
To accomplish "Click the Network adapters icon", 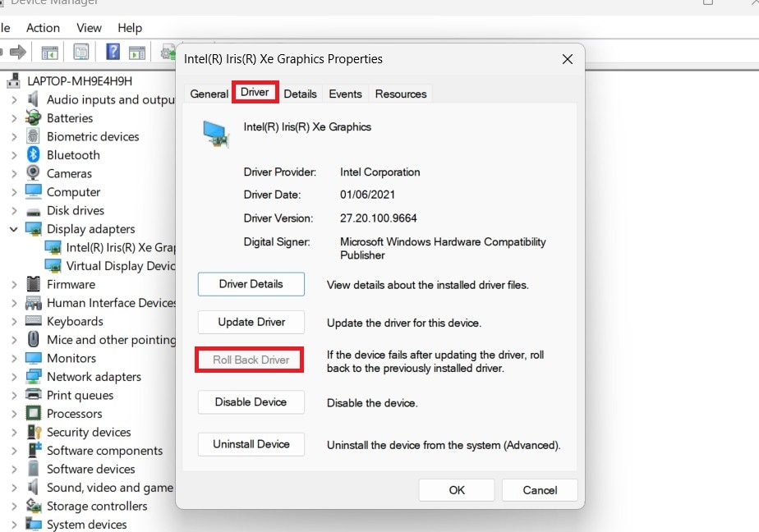I will [x=34, y=376].
